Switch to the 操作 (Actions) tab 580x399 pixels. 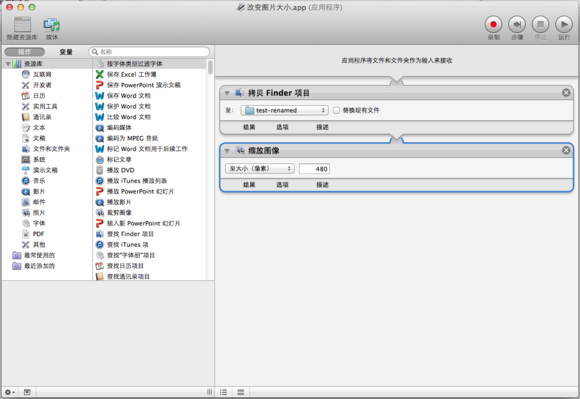pos(25,52)
